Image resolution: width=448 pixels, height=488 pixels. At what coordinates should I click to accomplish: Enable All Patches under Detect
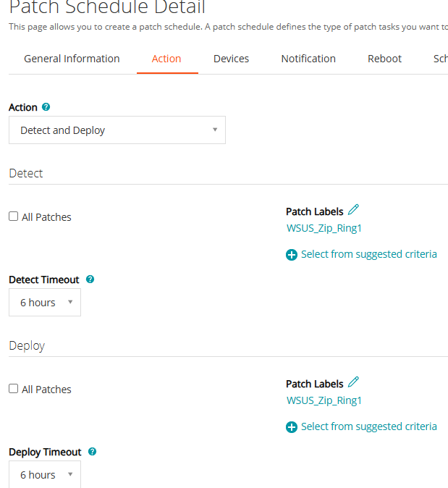[14, 216]
